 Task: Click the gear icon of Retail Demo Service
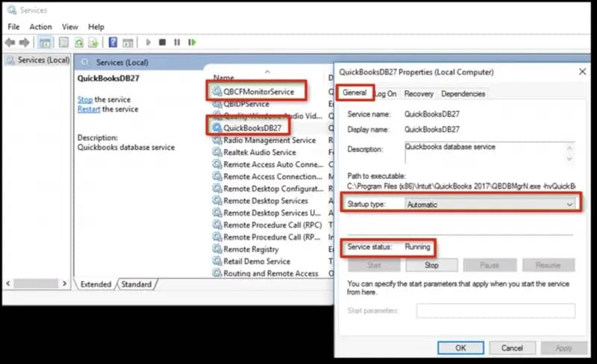(x=217, y=261)
